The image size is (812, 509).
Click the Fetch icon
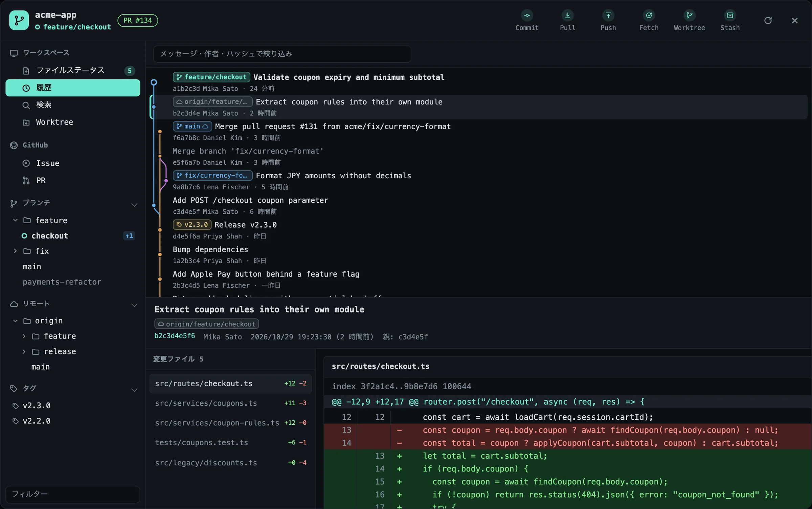[x=649, y=16]
